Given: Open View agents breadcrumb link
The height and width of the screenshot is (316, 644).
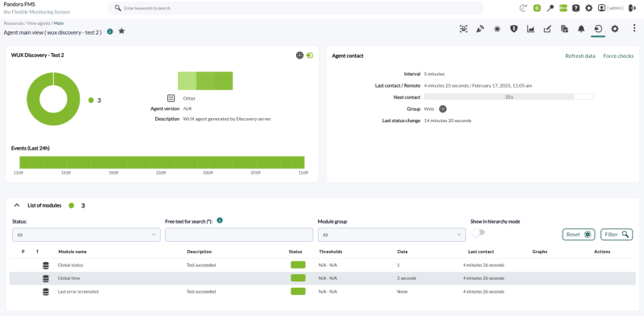Looking at the screenshot, I should [39, 23].
